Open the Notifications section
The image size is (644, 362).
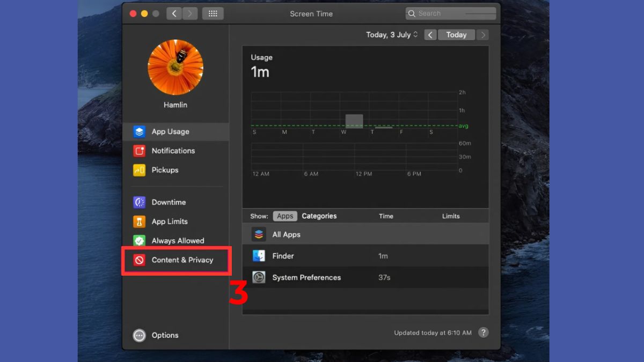tap(176, 151)
